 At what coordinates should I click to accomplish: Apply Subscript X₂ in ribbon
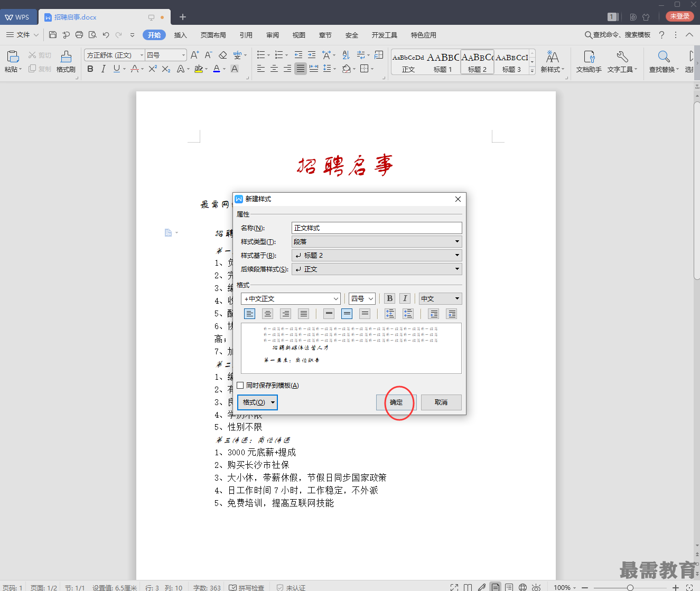pyautogui.click(x=166, y=69)
